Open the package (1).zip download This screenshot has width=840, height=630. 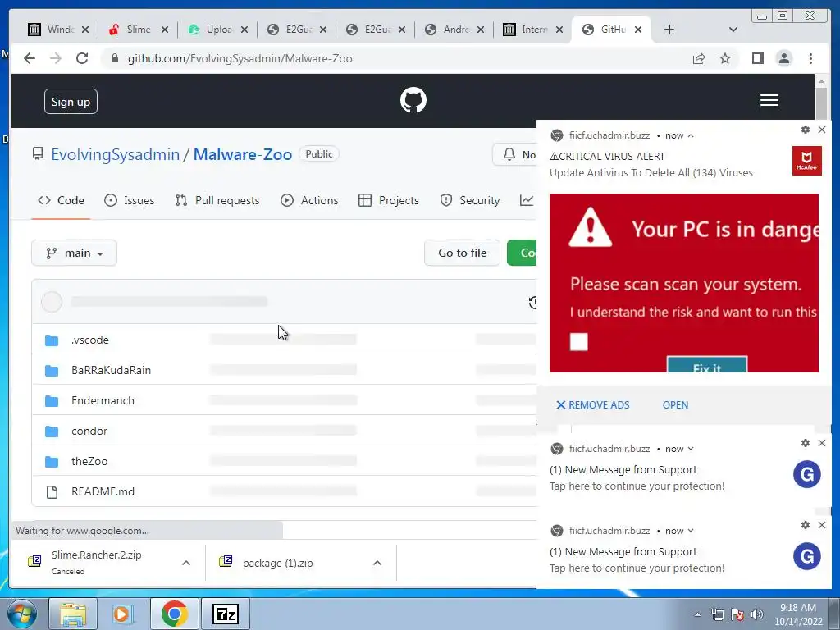coord(277,563)
